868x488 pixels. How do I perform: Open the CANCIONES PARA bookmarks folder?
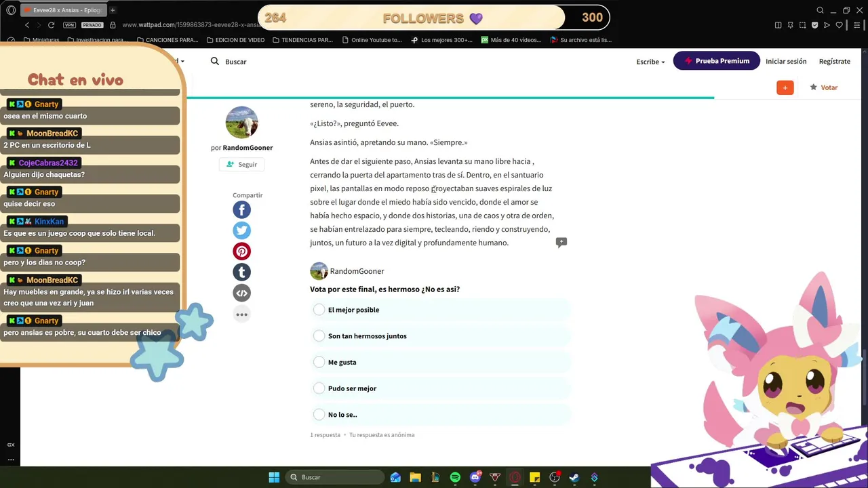point(167,40)
